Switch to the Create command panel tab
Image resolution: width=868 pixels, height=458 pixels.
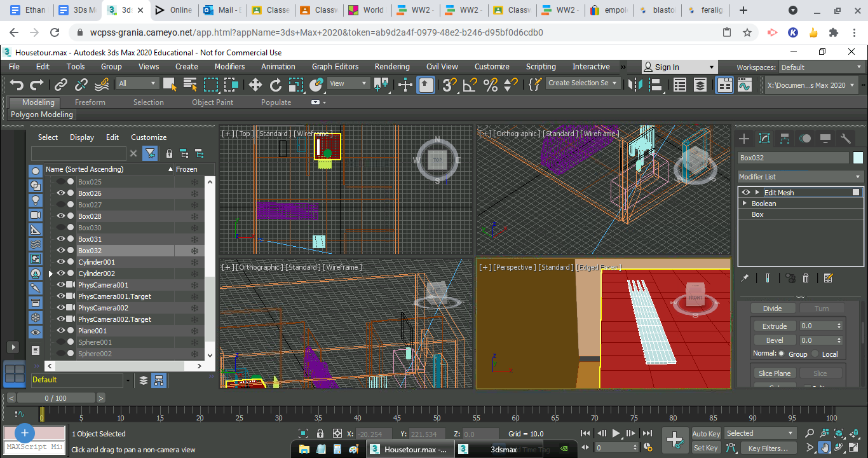[744, 139]
